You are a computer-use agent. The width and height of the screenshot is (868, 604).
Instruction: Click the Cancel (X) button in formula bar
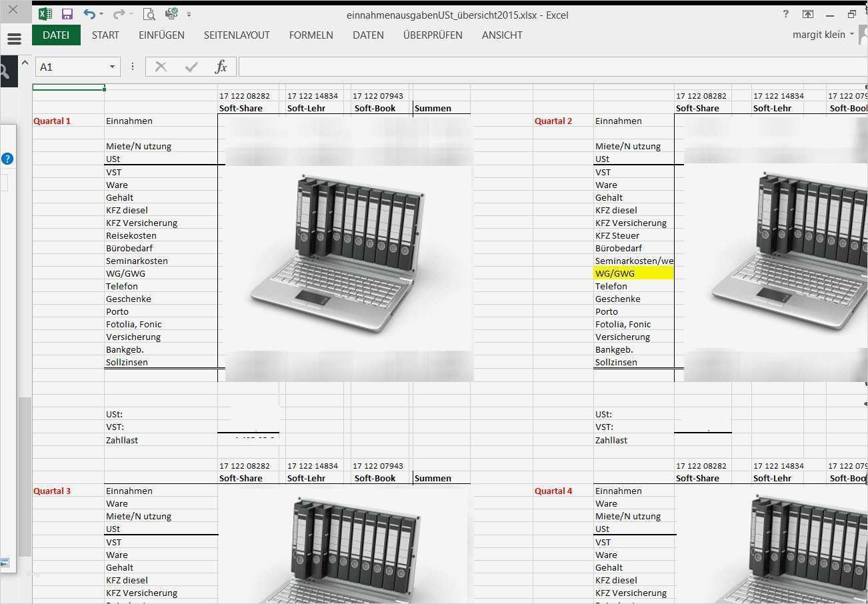(x=160, y=67)
